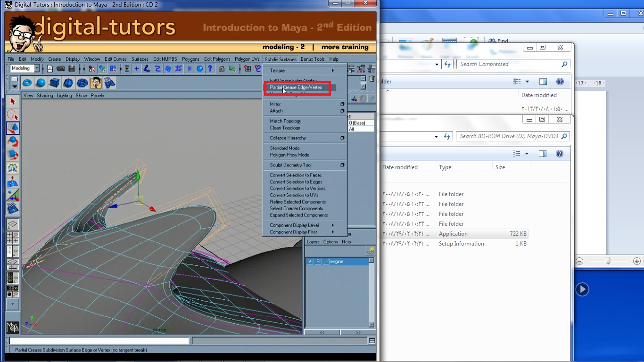Toggle the V visibility box of engine layer
Image resolution: width=644 pixels, height=362 pixels.
[310, 261]
